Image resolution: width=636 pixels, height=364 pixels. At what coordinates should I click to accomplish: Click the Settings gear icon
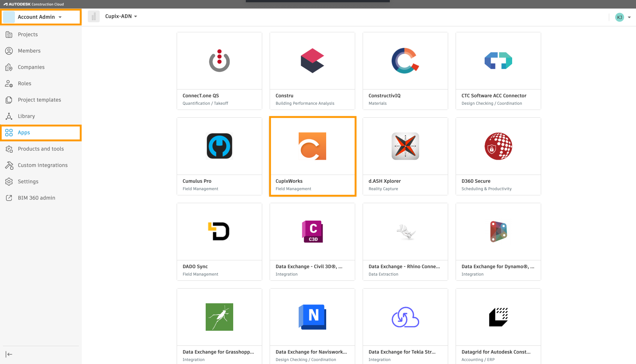tap(9, 182)
